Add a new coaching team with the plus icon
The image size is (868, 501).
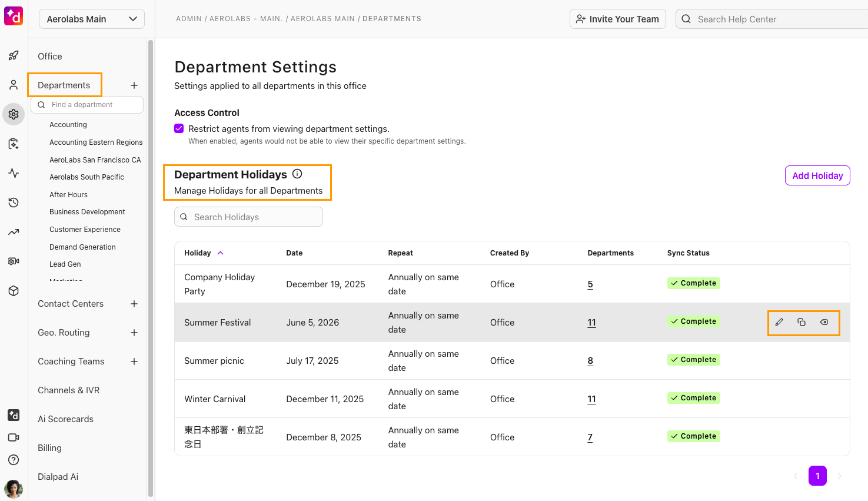(134, 361)
